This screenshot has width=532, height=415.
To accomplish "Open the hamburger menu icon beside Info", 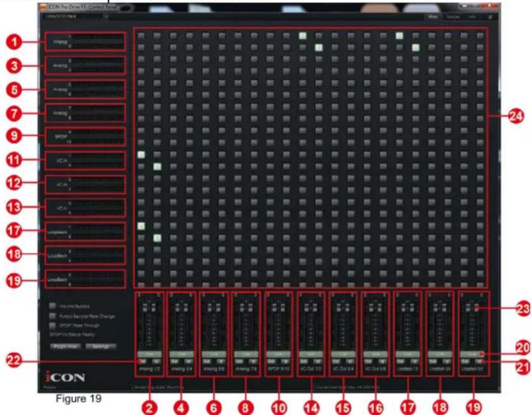I will pos(490,17).
